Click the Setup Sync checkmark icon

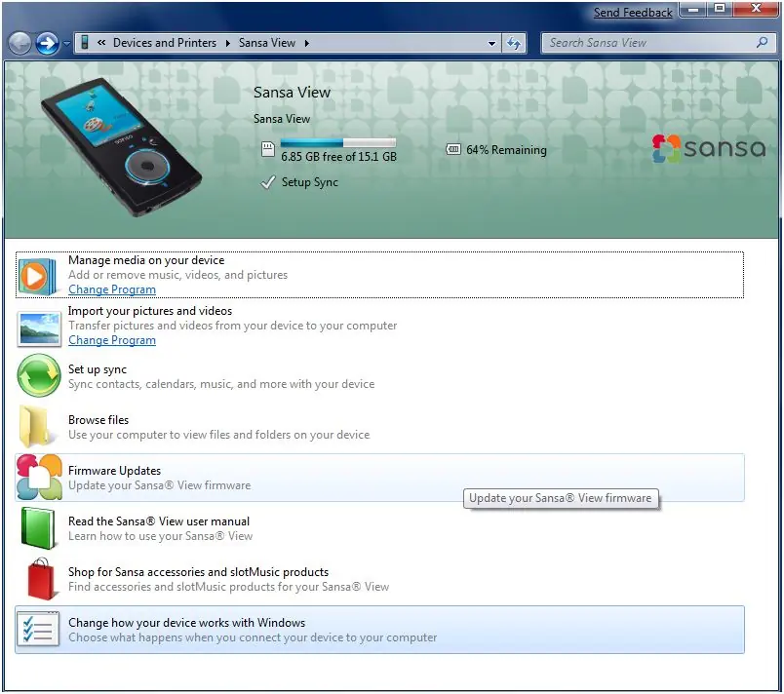pos(268,182)
